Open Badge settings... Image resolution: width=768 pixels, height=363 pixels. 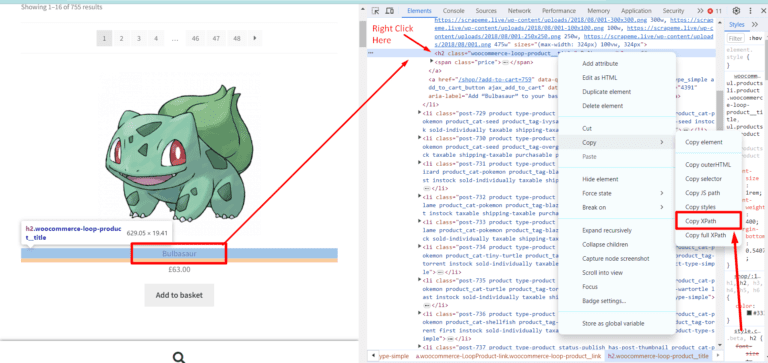(604, 301)
